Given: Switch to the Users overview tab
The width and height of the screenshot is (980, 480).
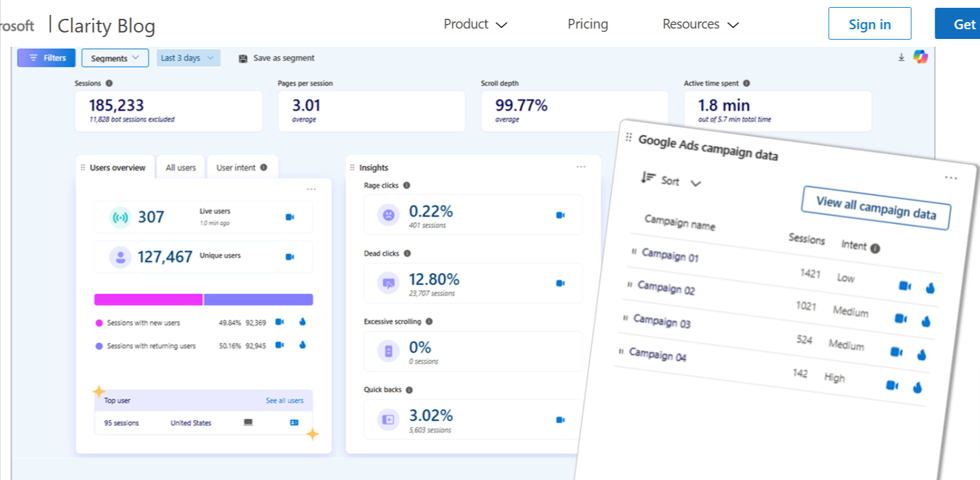Looking at the screenshot, I should click(x=115, y=168).
